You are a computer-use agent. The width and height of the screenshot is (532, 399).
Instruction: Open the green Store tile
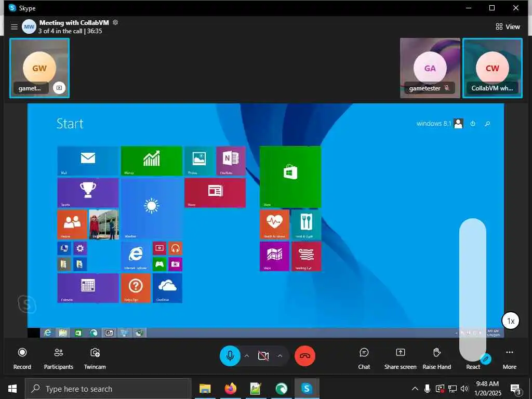pyautogui.click(x=290, y=177)
